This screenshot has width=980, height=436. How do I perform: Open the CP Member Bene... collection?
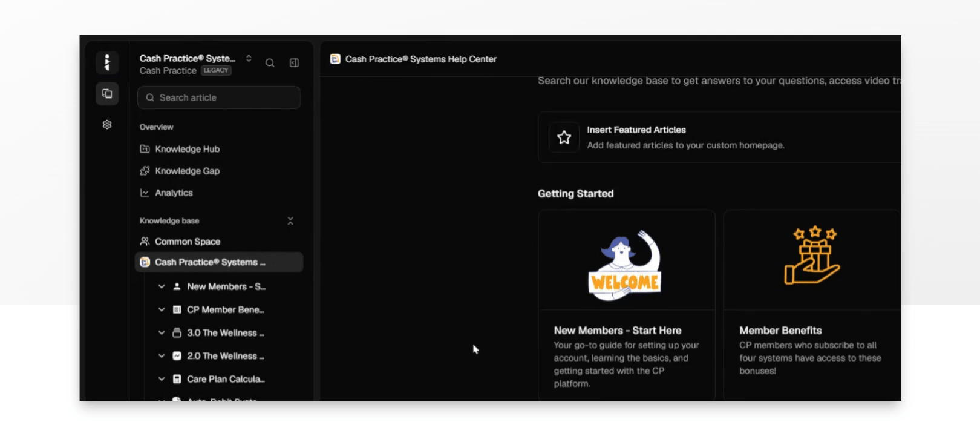pyautogui.click(x=226, y=309)
